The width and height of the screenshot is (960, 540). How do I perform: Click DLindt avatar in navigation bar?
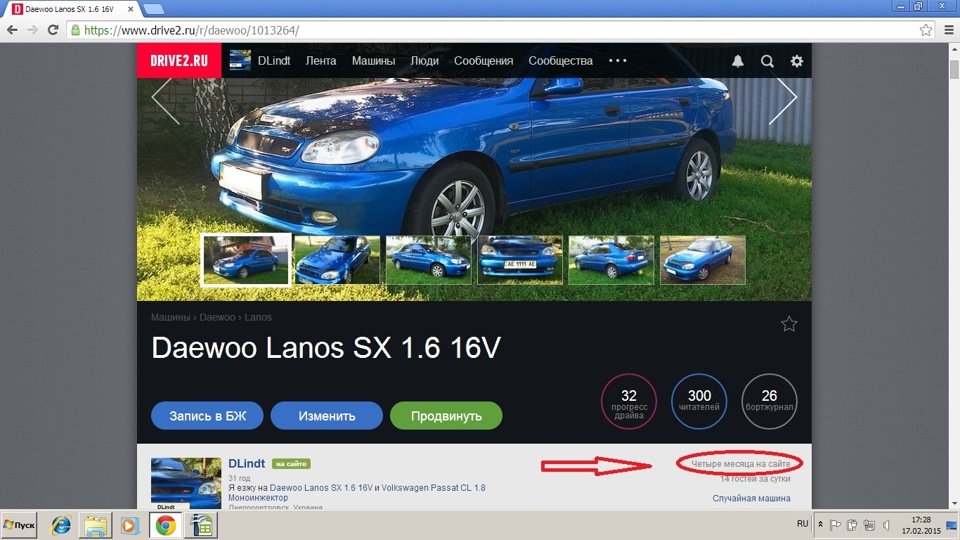240,61
